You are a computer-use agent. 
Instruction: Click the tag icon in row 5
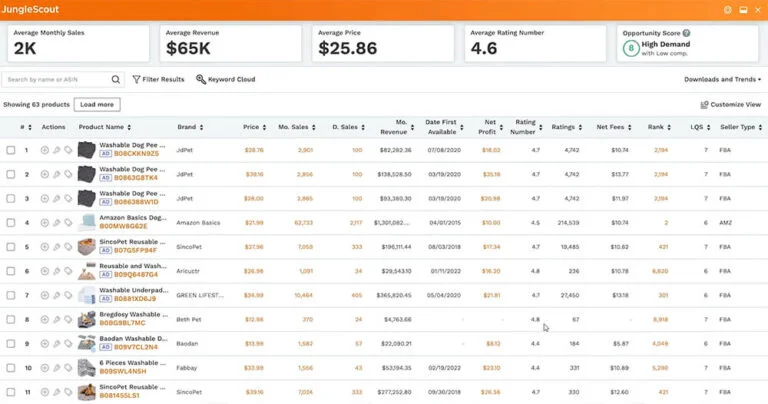pos(68,247)
